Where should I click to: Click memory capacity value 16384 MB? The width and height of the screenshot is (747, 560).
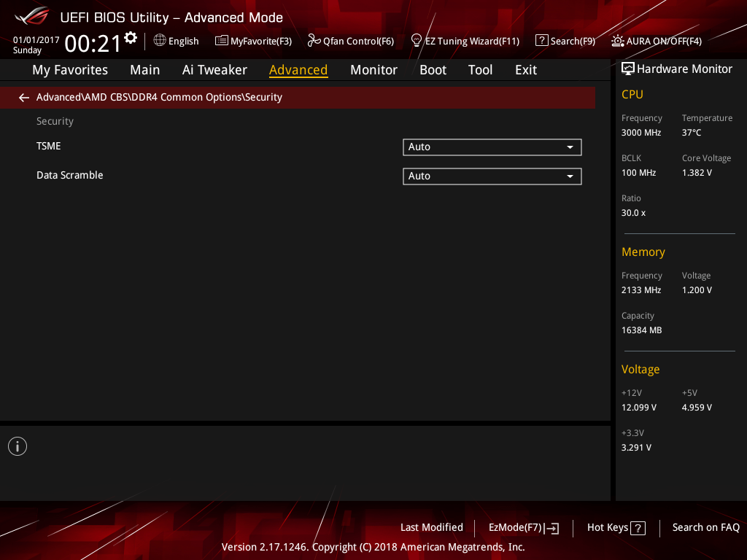[642, 330]
